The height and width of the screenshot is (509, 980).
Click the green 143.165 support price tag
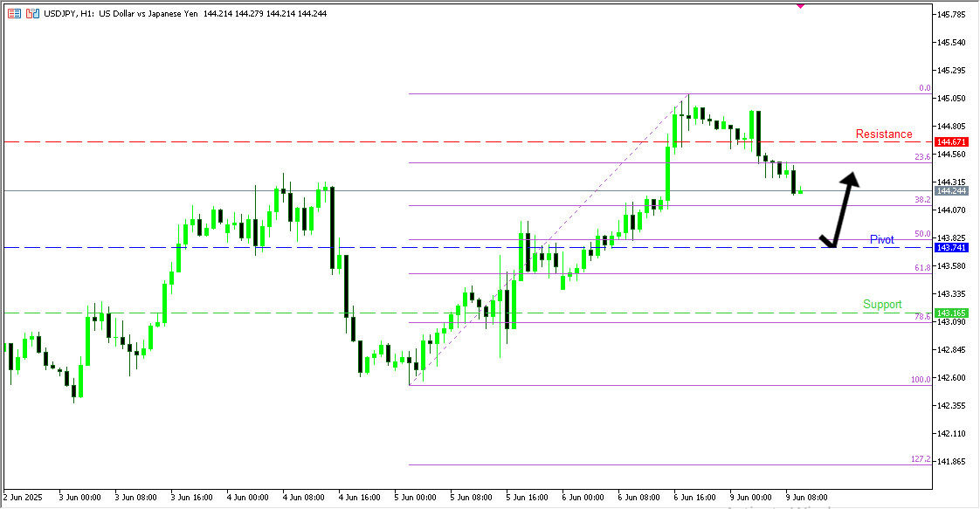coord(949,313)
